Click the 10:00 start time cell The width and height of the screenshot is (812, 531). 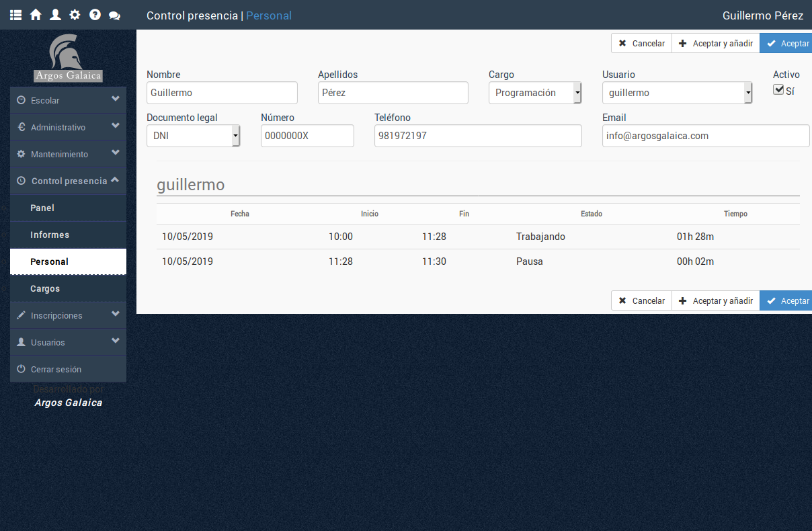[x=341, y=237]
